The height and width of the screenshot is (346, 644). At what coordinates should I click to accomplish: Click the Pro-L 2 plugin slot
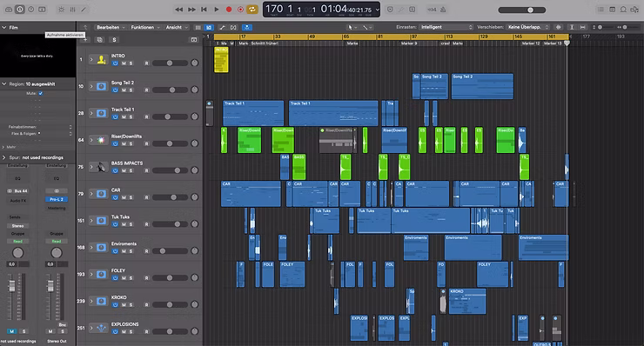pyautogui.click(x=57, y=199)
